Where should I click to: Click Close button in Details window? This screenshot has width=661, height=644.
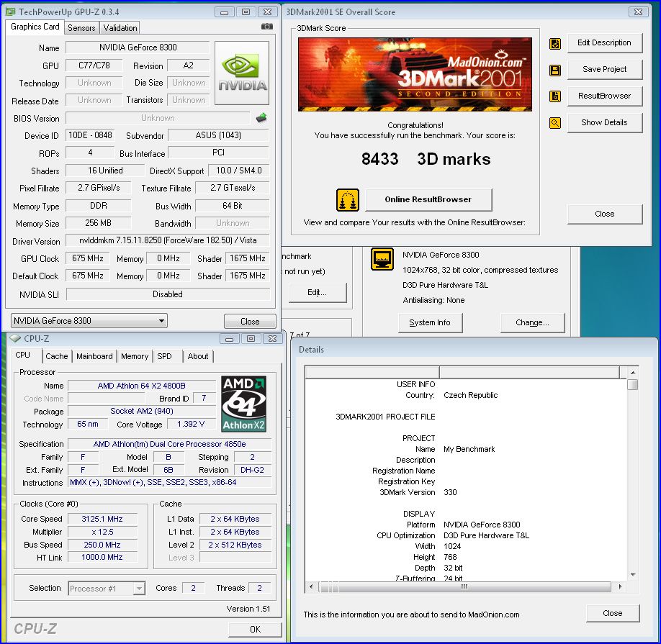(613, 613)
